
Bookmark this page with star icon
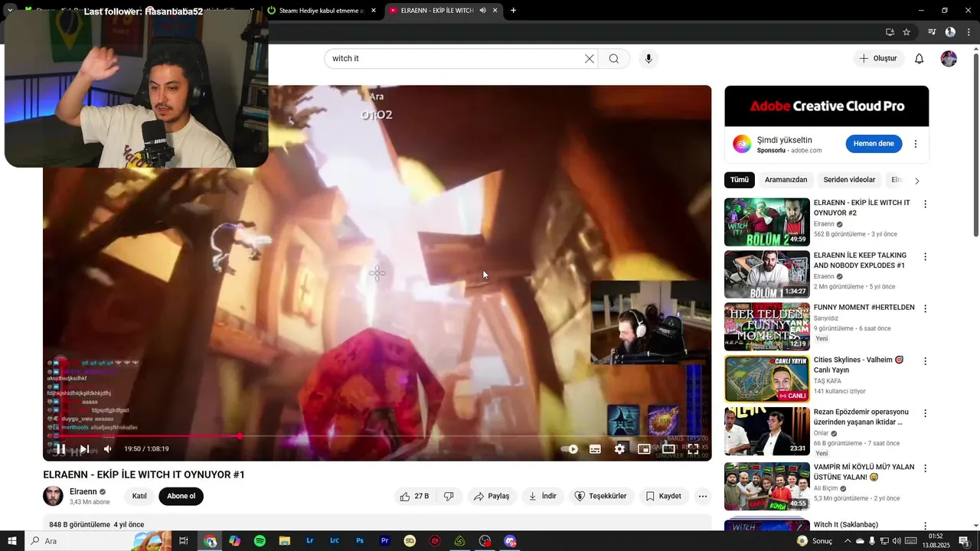click(x=906, y=32)
